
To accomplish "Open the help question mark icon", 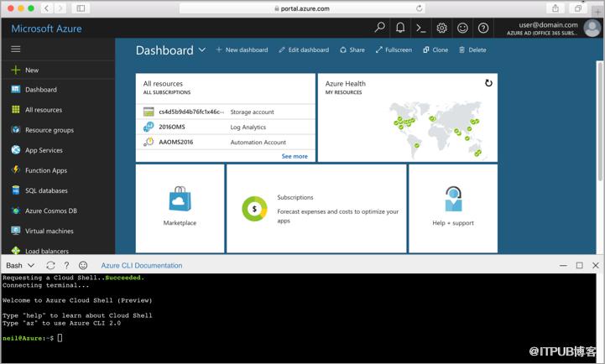I will (483, 28).
